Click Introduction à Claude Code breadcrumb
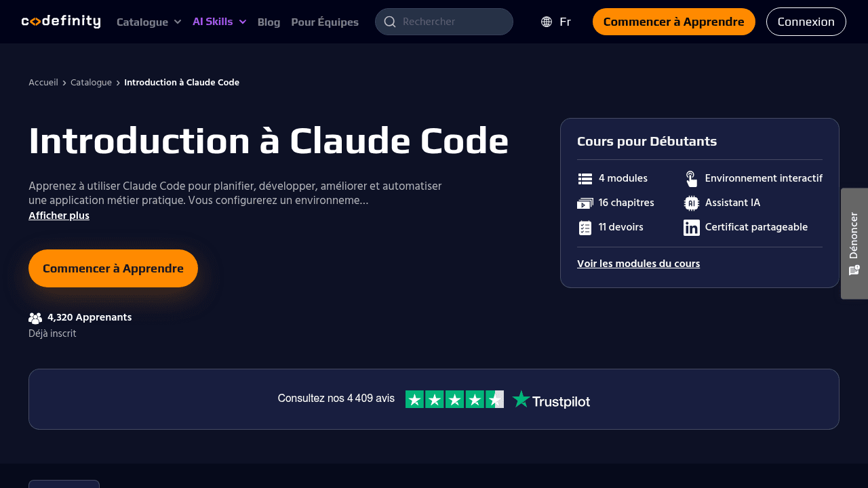Image resolution: width=868 pixels, height=488 pixels. click(182, 83)
